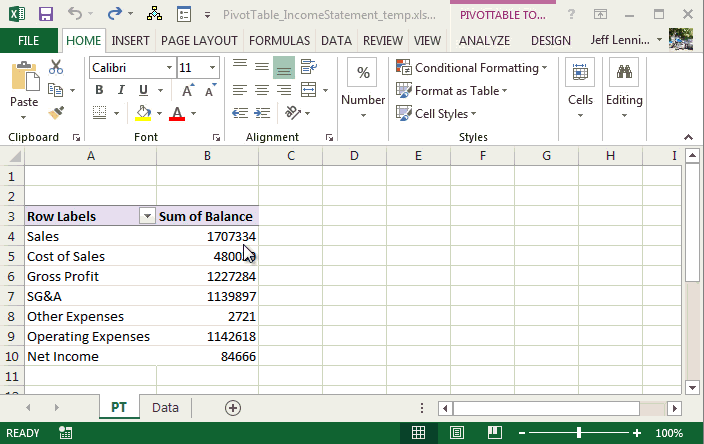Open the Number percent format button
The width and height of the screenshot is (704, 444).
tap(363, 72)
